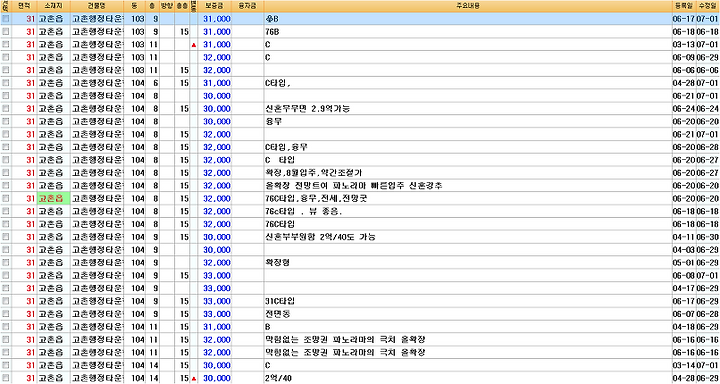Sort by the 융자금 column header
The image size is (720, 384).
coord(248,6)
